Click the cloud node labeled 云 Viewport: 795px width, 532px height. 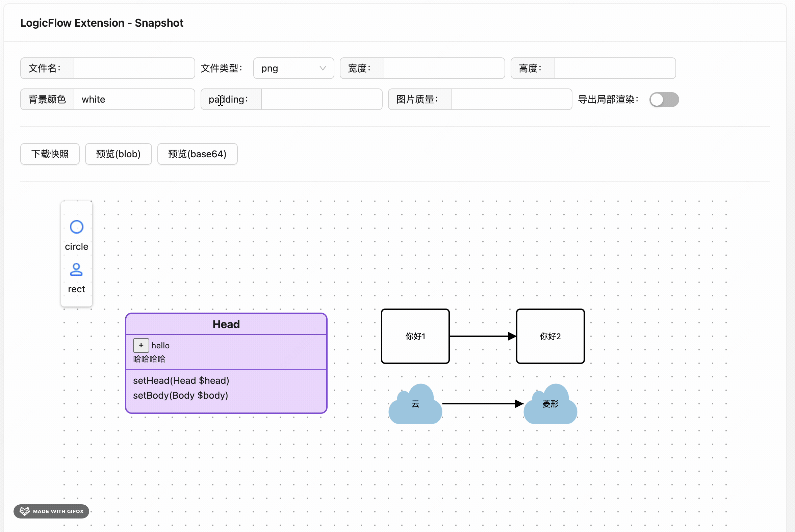tap(415, 404)
